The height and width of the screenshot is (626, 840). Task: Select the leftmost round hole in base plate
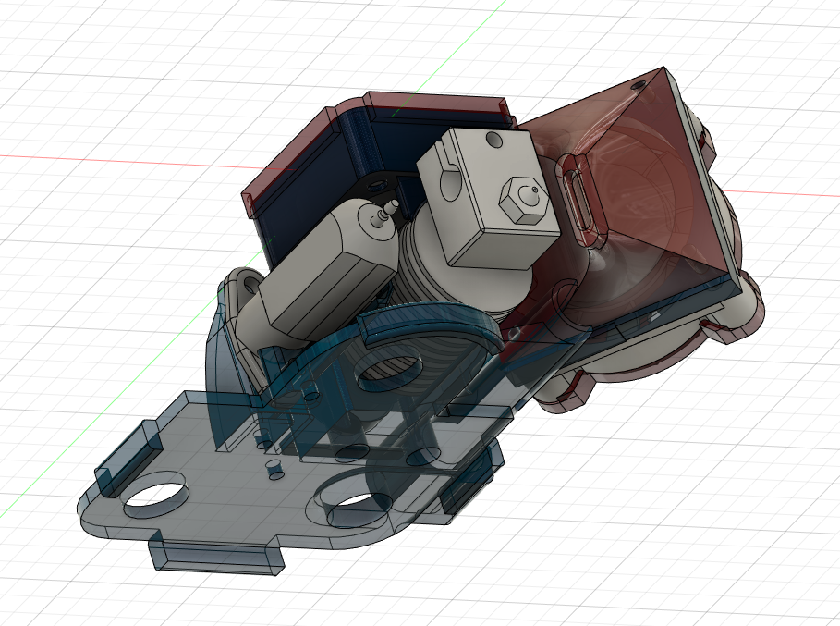coord(154,500)
